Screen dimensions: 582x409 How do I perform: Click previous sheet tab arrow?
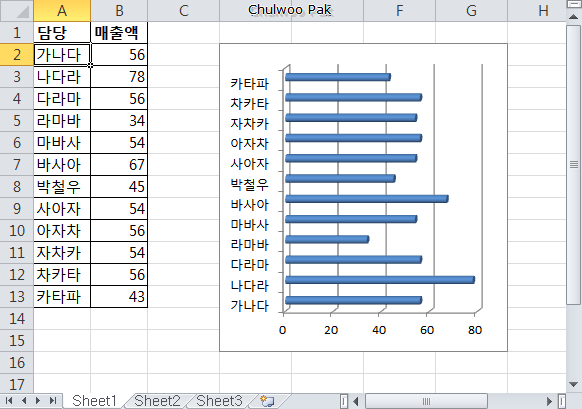point(24,400)
